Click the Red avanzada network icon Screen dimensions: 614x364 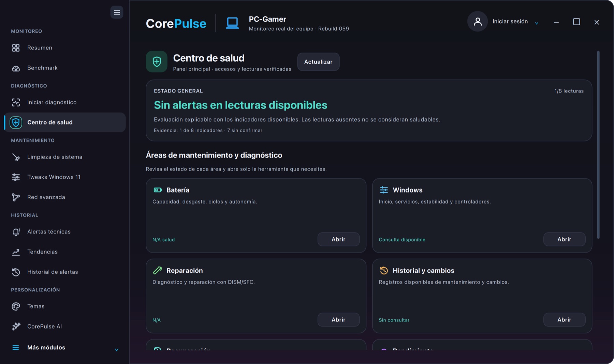click(x=16, y=197)
